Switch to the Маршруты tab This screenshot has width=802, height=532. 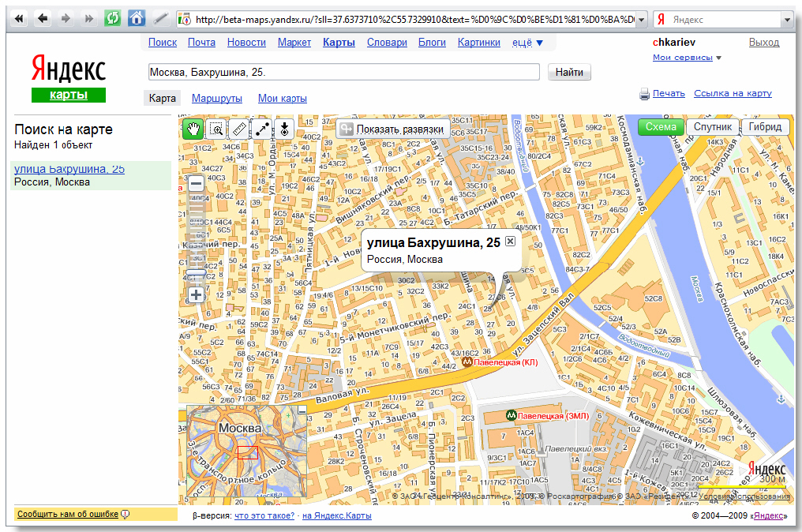[x=217, y=98]
